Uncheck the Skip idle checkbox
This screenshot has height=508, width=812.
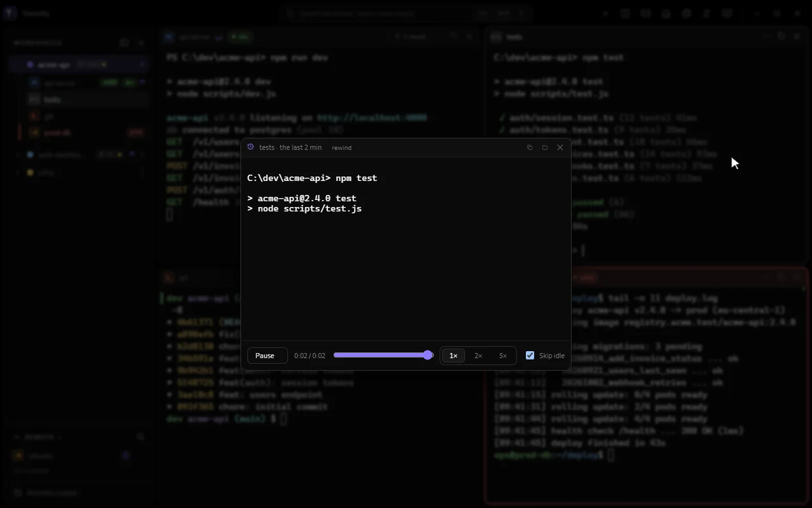click(530, 356)
